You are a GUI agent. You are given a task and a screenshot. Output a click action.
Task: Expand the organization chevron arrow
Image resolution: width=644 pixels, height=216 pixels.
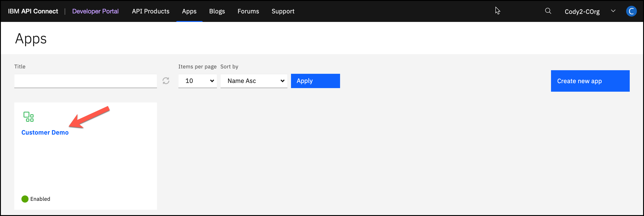point(613,11)
